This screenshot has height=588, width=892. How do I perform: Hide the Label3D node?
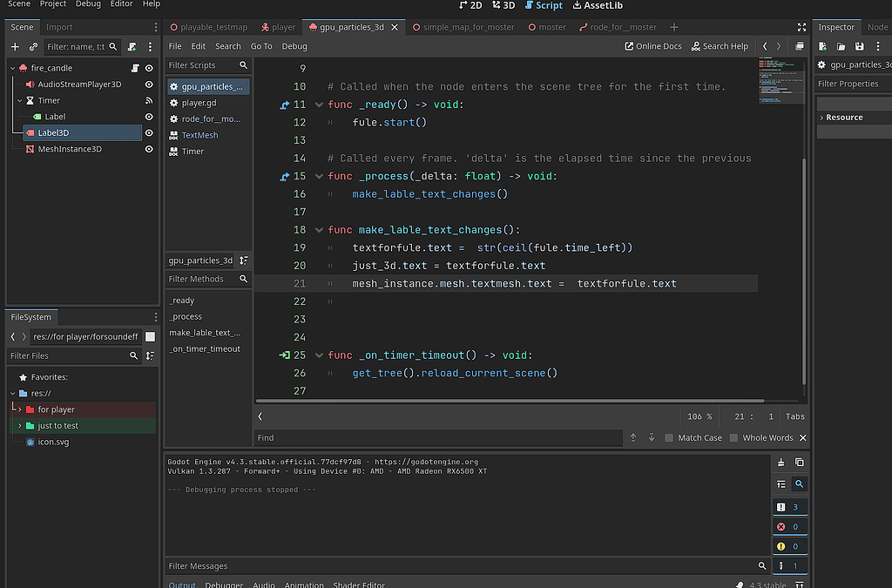pyautogui.click(x=147, y=132)
